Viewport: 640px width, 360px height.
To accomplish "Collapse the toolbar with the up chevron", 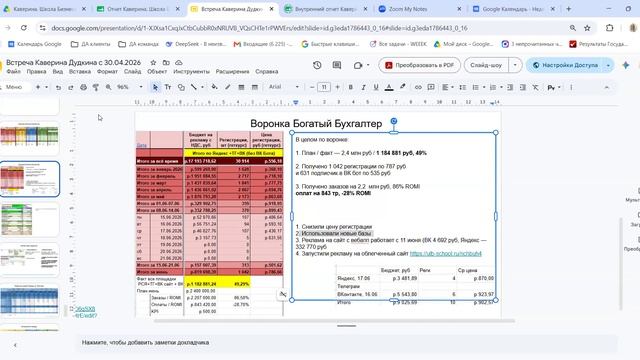I will [607, 87].
